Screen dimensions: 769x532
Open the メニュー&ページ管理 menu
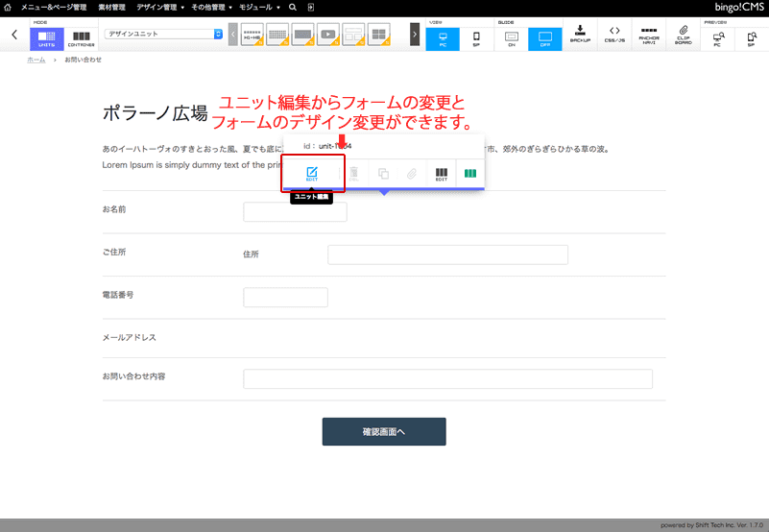pyautogui.click(x=54, y=8)
